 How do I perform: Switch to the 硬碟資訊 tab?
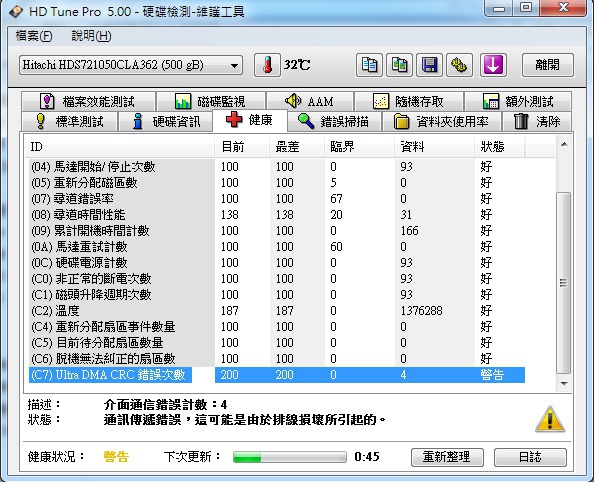(166, 122)
